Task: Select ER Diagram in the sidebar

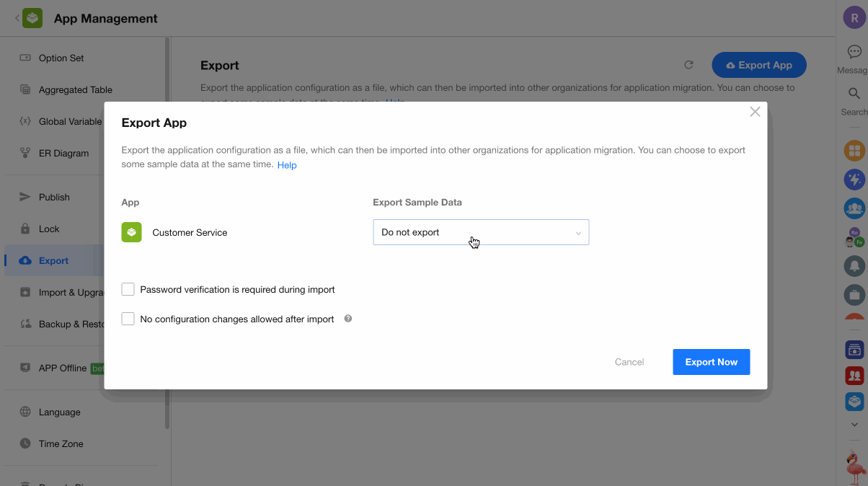Action: point(63,154)
